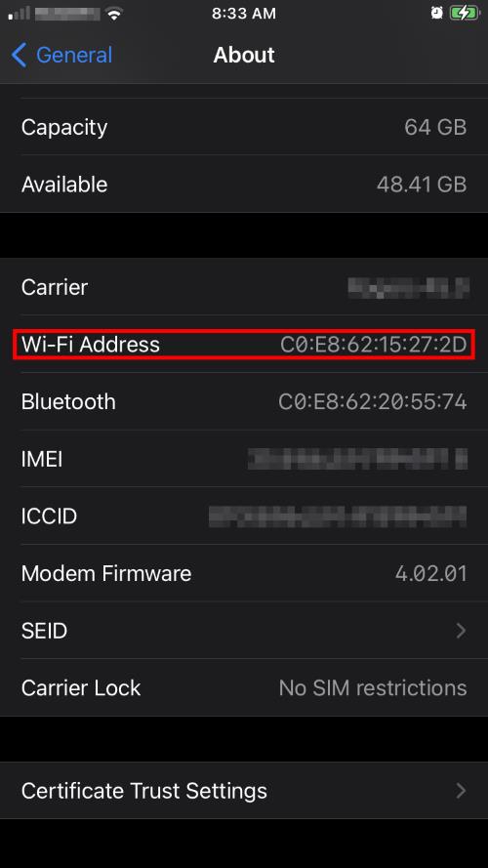Tap the alarm clock icon in status bar
This screenshot has width=488, height=868.
(x=436, y=14)
